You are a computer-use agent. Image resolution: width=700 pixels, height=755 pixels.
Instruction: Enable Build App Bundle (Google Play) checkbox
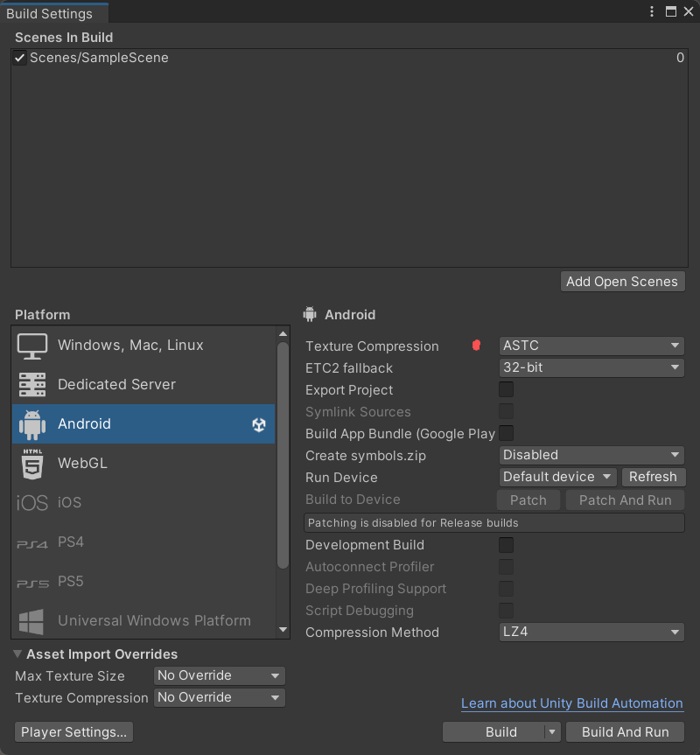click(x=506, y=433)
